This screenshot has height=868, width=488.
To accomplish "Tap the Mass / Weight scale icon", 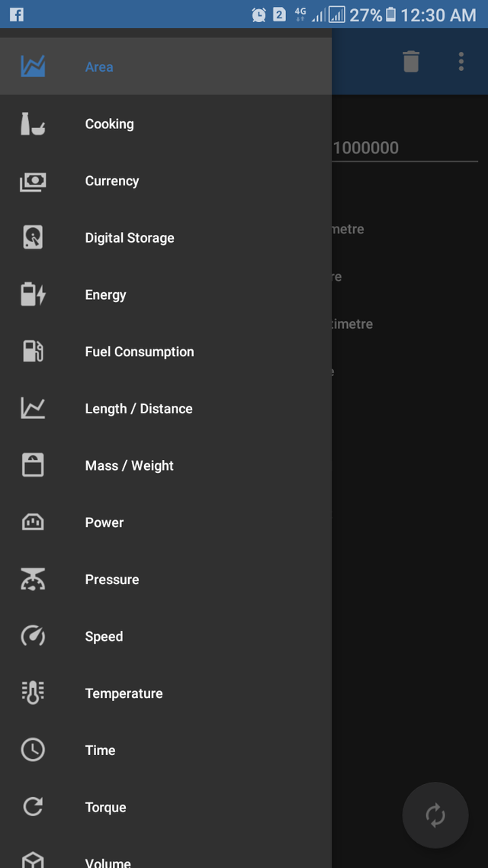I will click(33, 465).
